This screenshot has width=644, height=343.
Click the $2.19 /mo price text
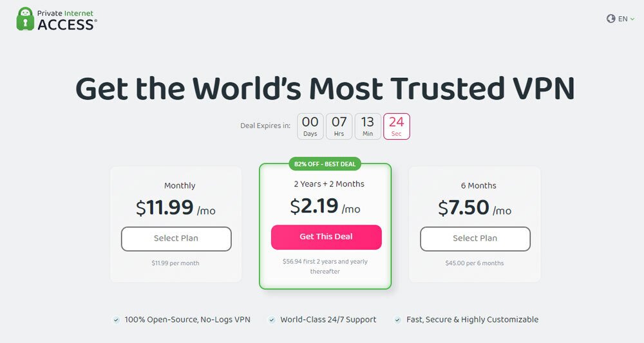[x=325, y=206]
